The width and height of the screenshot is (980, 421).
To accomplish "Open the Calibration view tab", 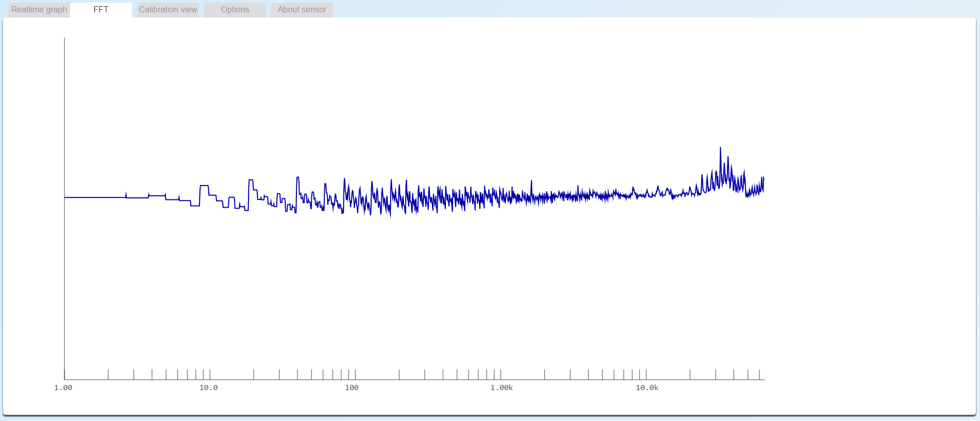I will (x=168, y=10).
